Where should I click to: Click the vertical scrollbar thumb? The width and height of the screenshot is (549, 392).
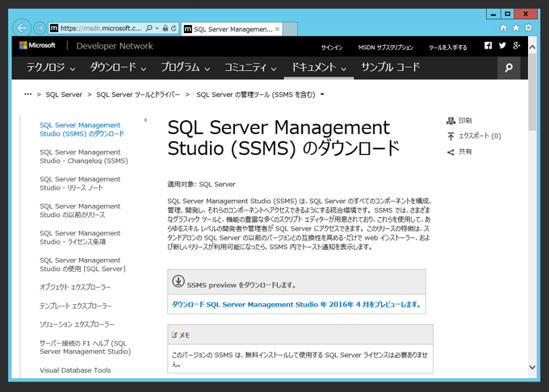[x=533, y=92]
